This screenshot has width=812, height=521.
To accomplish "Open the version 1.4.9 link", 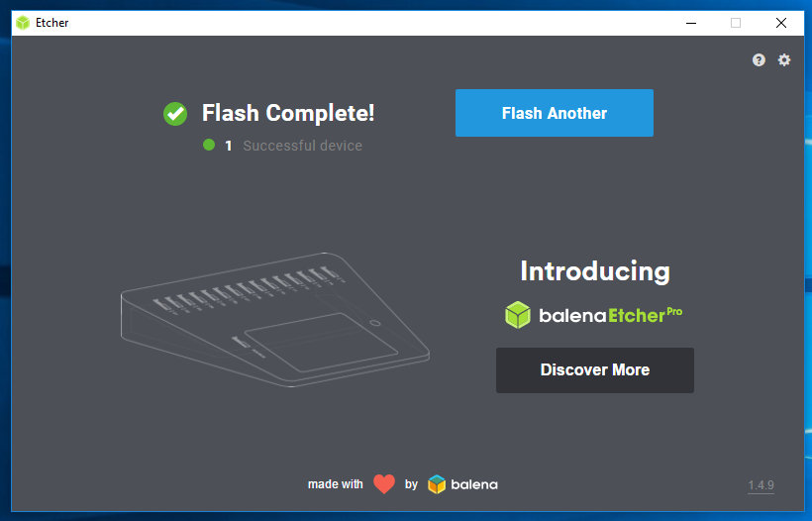I will point(761,485).
